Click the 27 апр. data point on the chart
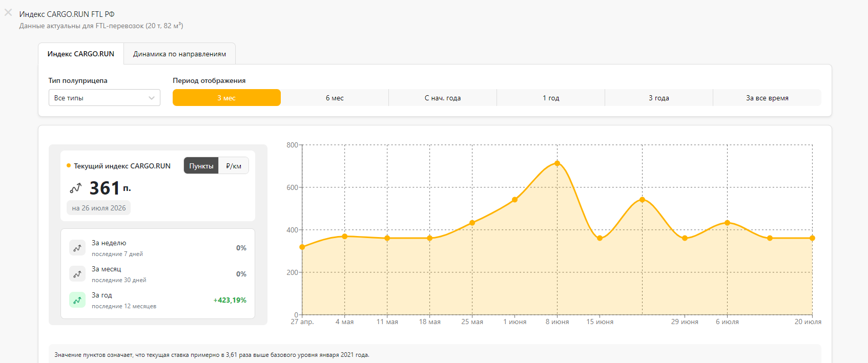The image size is (868, 363). coord(302,247)
